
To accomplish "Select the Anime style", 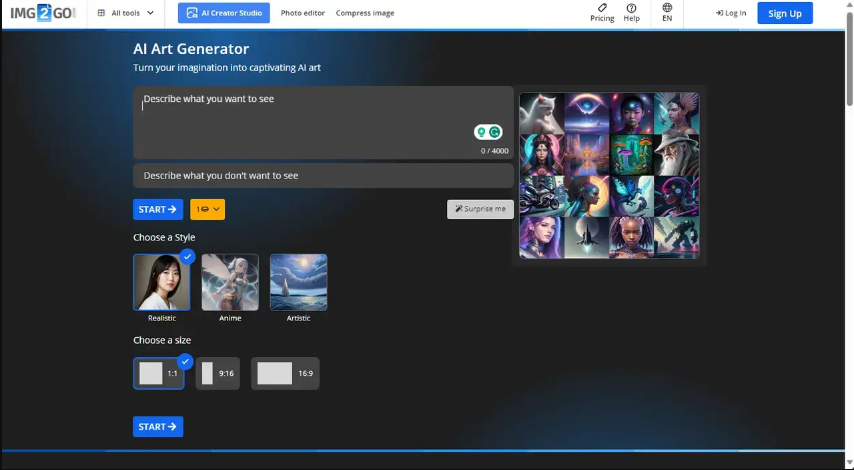I will [x=230, y=283].
